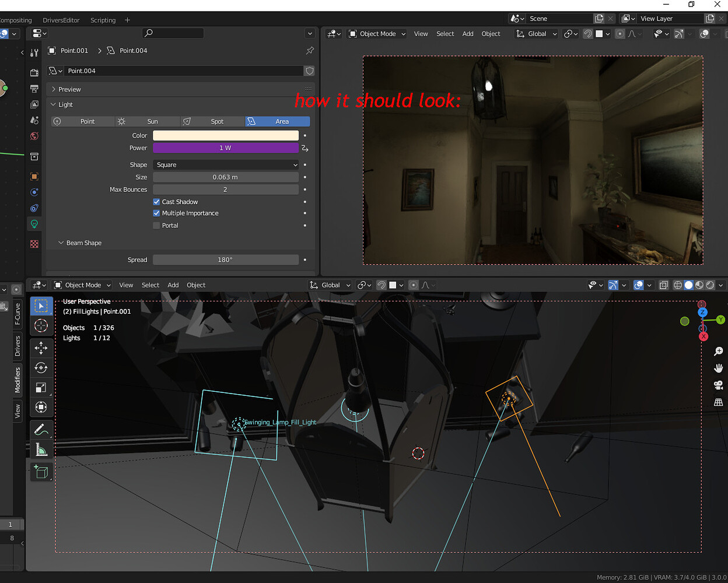Open the Scene properties tab
The width and height of the screenshot is (728, 583).
[x=34, y=120]
